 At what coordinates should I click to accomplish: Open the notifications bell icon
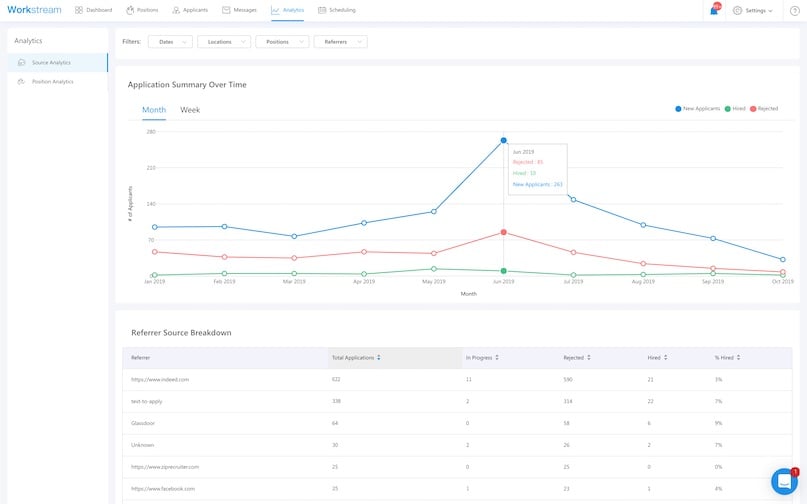pyautogui.click(x=713, y=10)
